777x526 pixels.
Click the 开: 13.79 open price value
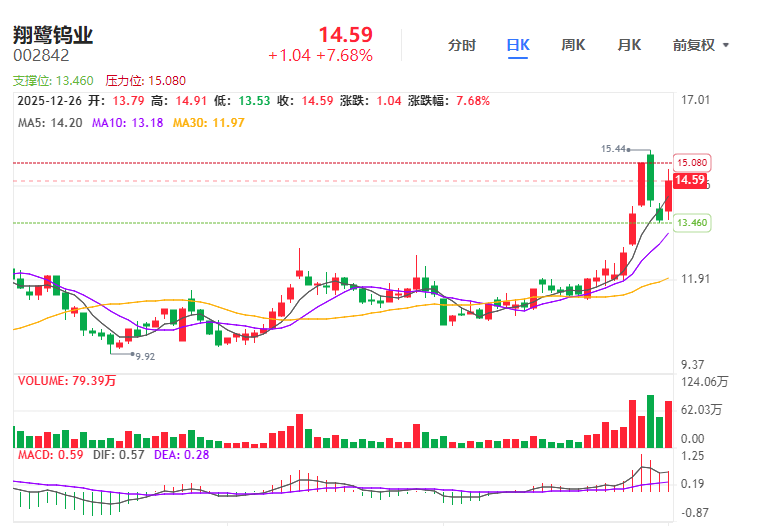tap(116, 101)
